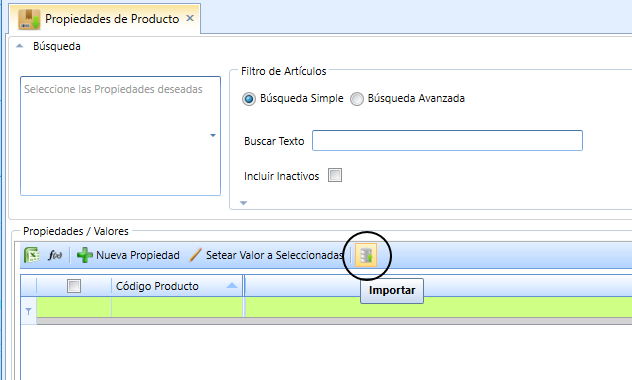The width and height of the screenshot is (632, 380).
Task: Expand the Filtro de Artículos bottom arrow
Action: click(243, 203)
